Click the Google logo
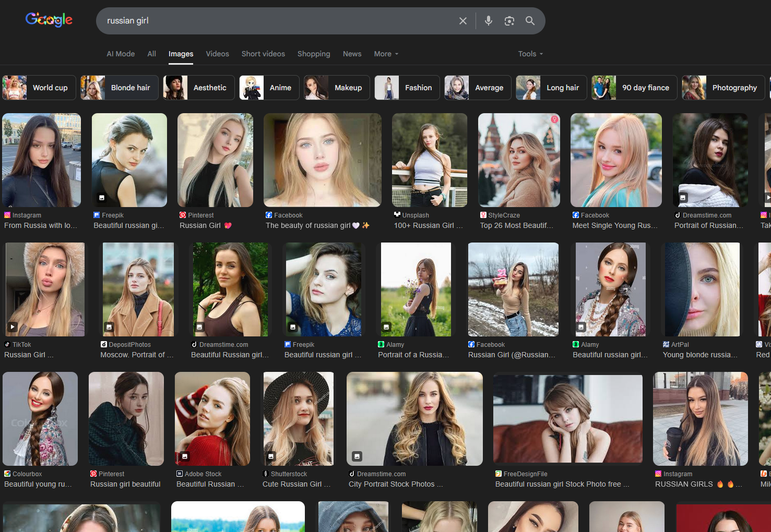771x532 pixels. (x=49, y=20)
